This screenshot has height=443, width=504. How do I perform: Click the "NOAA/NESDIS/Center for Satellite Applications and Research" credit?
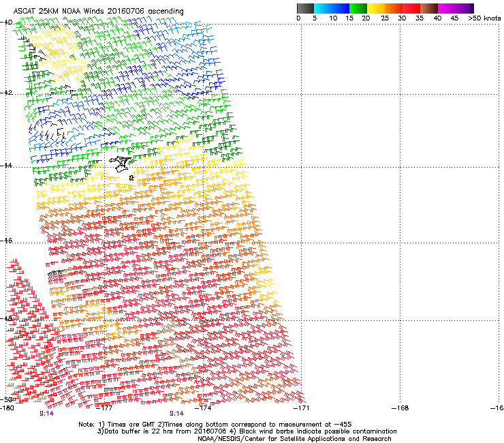(294, 439)
